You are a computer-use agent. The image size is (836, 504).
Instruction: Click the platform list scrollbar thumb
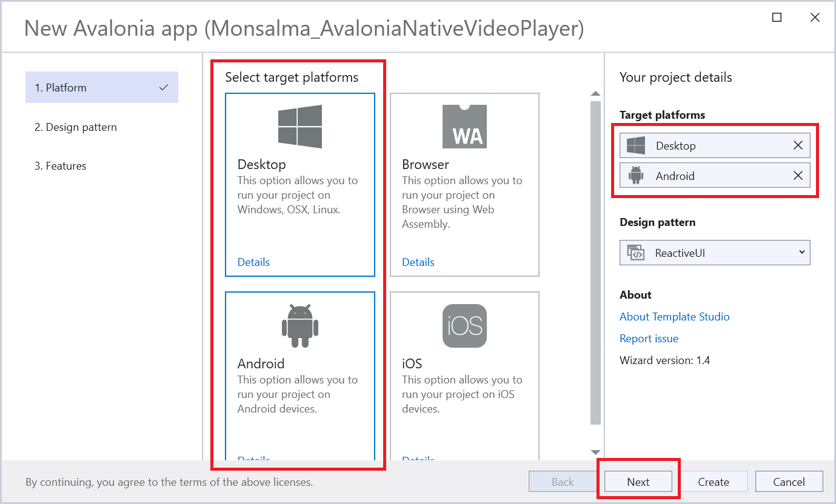click(595, 263)
